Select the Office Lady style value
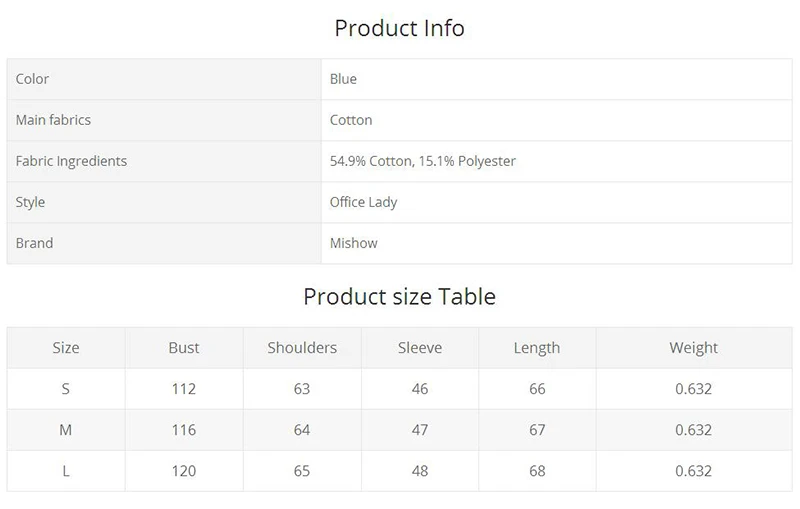Screen dimensions: 800x509 point(363,202)
